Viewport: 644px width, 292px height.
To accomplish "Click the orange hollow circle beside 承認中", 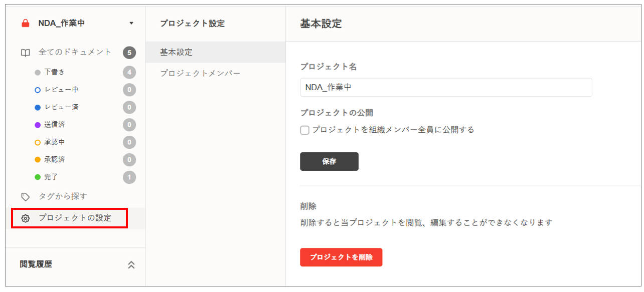I will point(38,142).
